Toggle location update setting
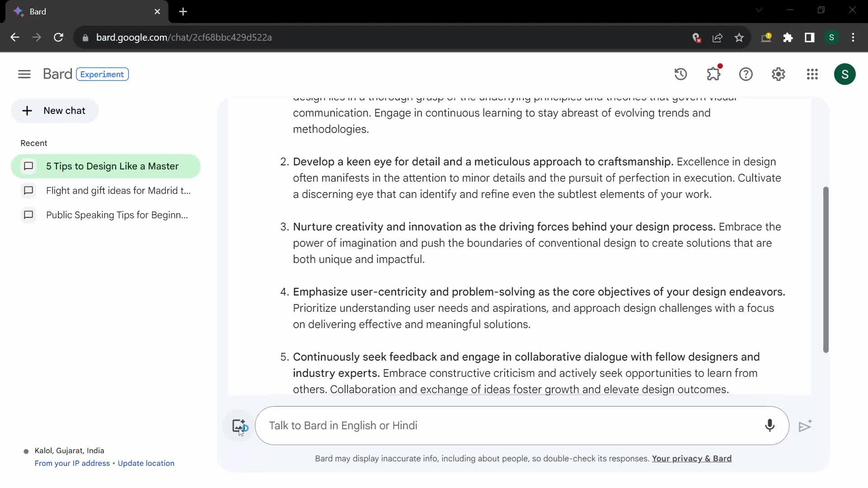 tap(146, 463)
